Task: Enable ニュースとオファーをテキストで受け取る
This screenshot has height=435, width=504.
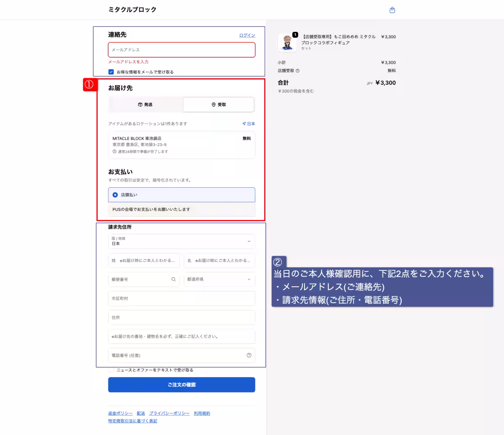Action: 111,369
